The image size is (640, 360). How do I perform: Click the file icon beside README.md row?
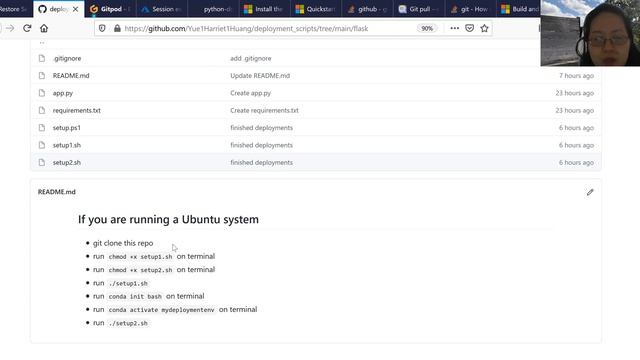click(x=42, y=76)
